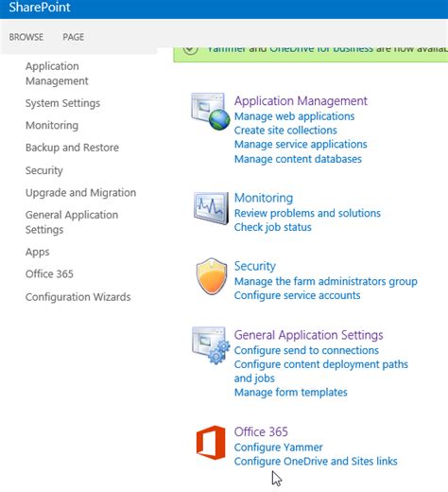This screenshot has width=448, height=492.
Task: Open Configure content deployment paths and jobs
Action: coord(321,371)
